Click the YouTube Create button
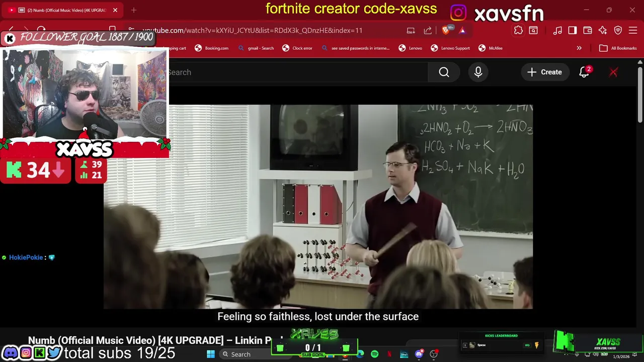The width and height of the screenshot is (644, 362). [544, 72]
